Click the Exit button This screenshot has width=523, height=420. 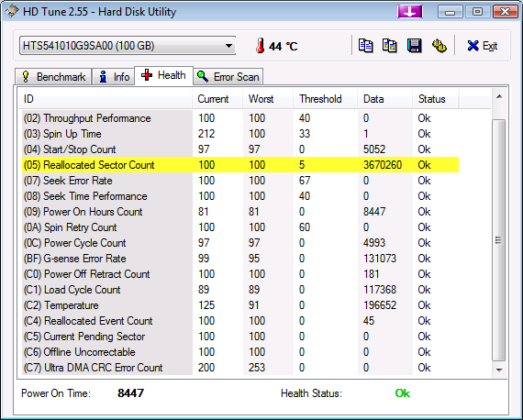click(x=483, y=46)
